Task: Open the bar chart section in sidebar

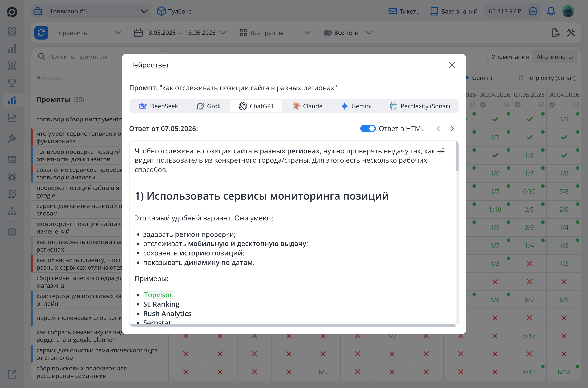Action: point(12,49)
